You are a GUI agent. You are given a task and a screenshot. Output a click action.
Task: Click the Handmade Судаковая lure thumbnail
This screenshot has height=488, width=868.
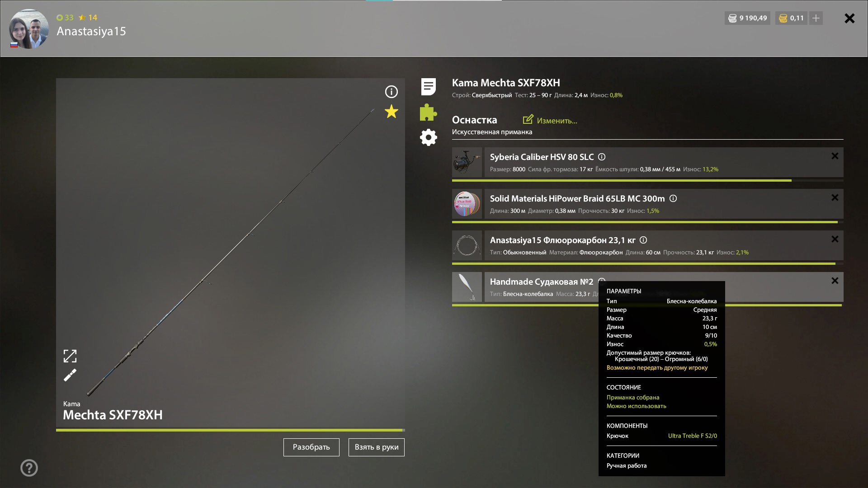pyautogui.click(x=467, y=286)
